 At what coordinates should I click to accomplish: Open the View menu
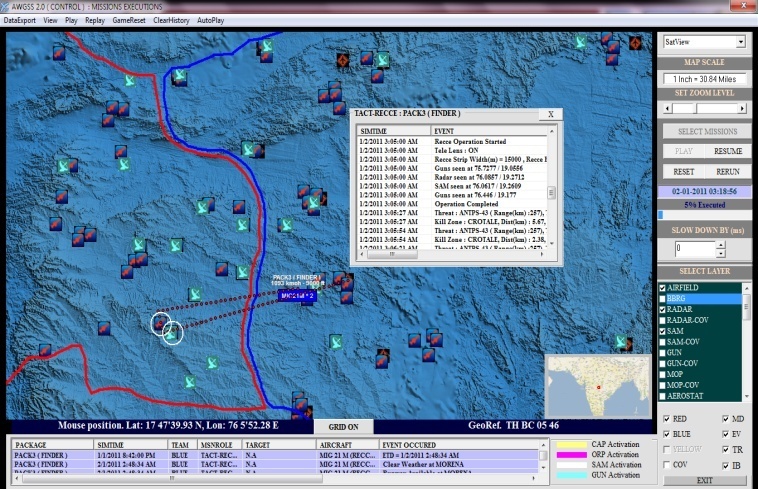pyautogui.click(x=50, y=20)
